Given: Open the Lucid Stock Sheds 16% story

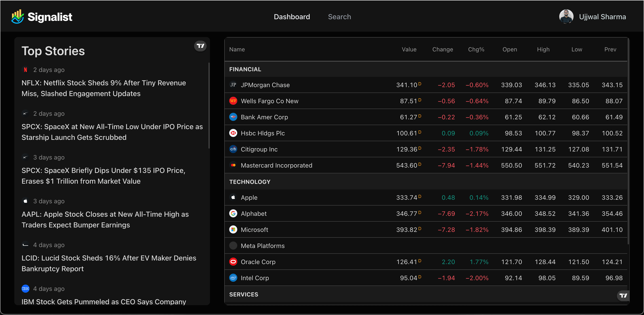Looking at the screenshot, I should point(109,263).
